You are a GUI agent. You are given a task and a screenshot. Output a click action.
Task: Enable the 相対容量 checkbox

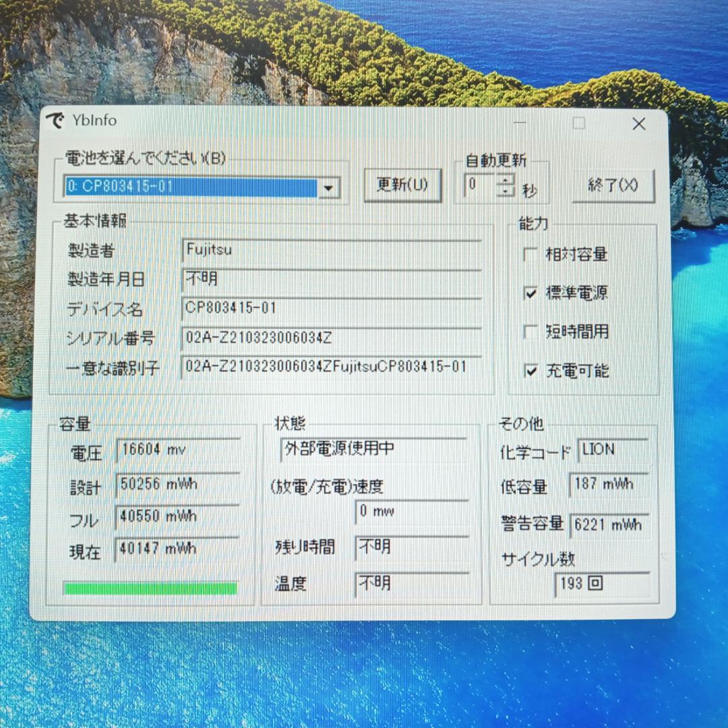(x=530, y=254)
